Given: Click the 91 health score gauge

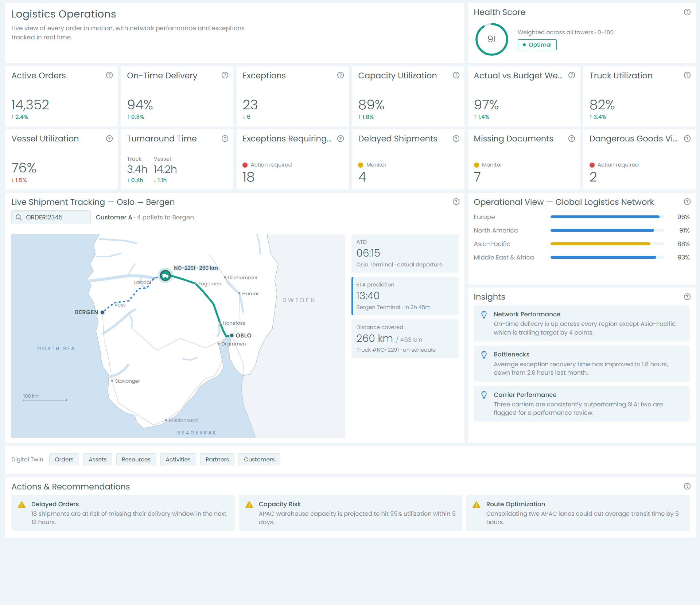Looking at the screenshot, I should pos(491,39).
